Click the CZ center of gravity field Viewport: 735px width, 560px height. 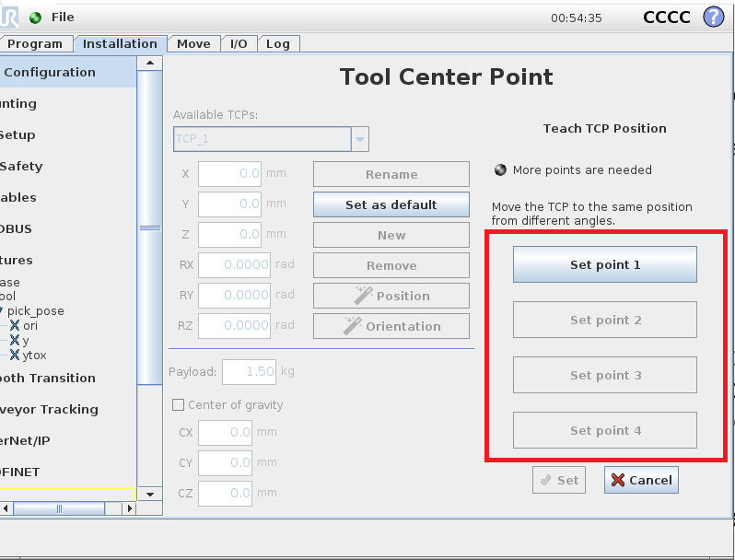tap(225, 494)
